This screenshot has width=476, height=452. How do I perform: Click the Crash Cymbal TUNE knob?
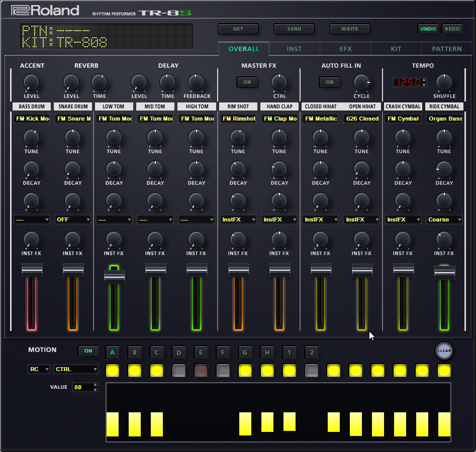pos(403,138)
